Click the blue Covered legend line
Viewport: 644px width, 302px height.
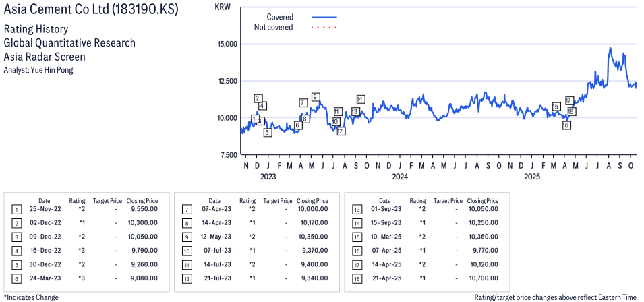coord(324,17)
